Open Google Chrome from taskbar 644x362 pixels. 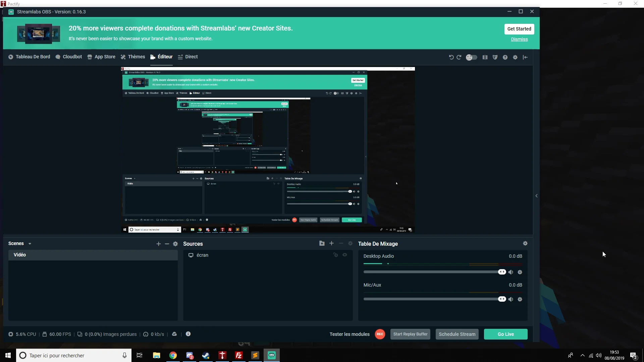point(173,355)
